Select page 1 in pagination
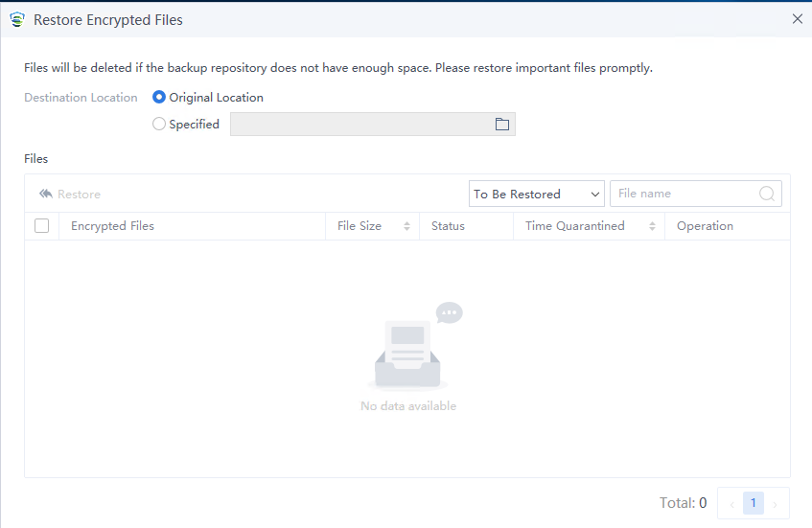Screen dimensions: 812x528 coord(754,503)
